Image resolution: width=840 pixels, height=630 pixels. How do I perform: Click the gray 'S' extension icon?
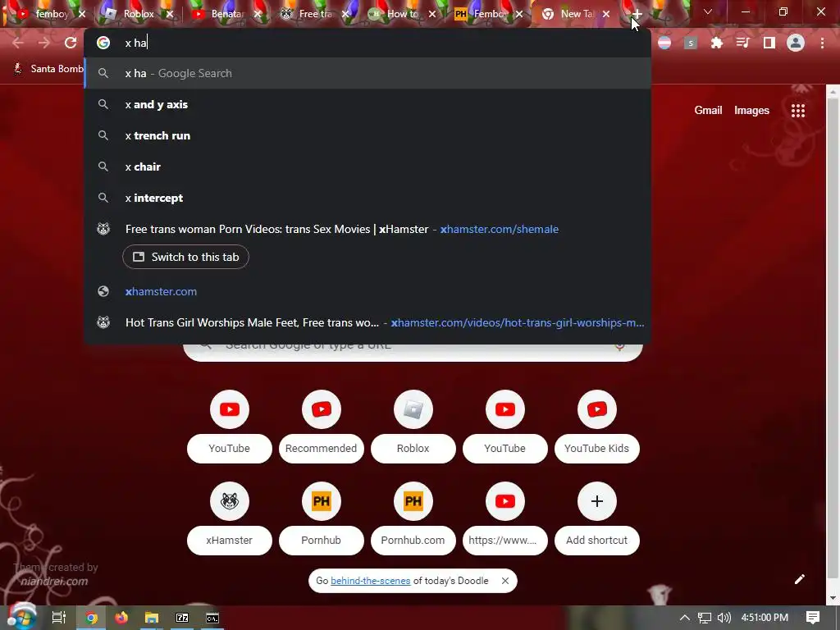691,43
